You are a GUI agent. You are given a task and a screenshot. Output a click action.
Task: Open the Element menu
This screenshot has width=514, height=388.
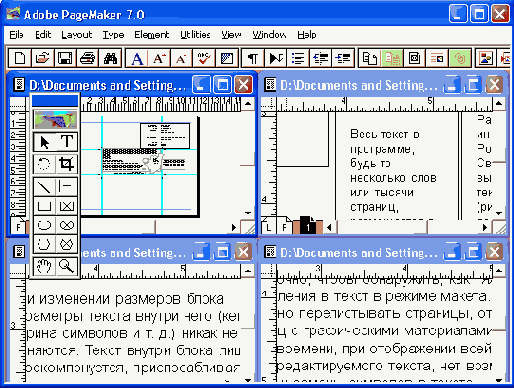tap(152, 35)
